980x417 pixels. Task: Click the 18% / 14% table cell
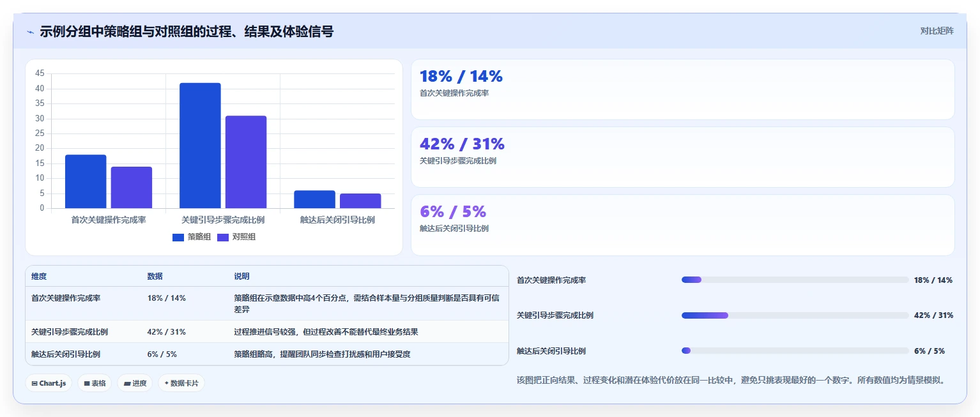tap(167, 298)
